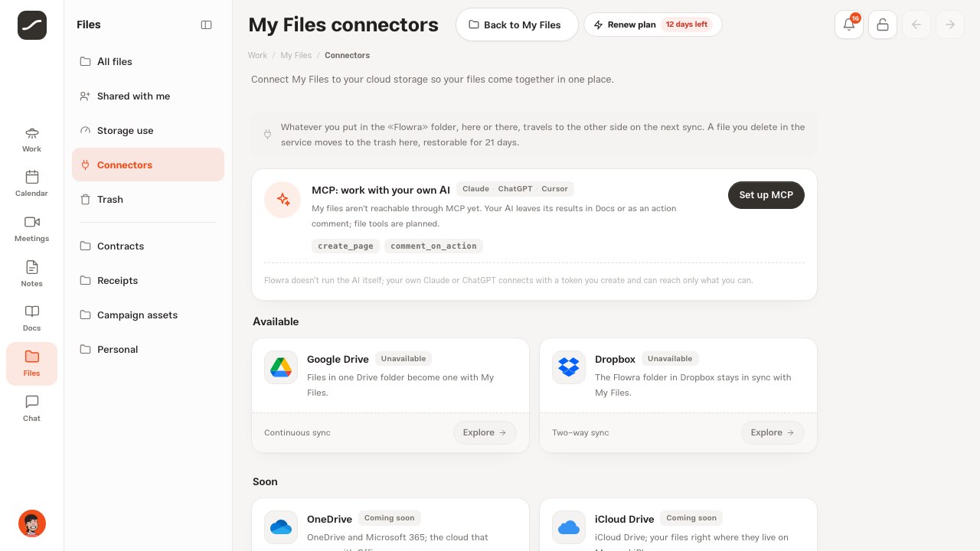Click the MCP: work with your own AI heading
This screenshot has height=551, width=980.
coord(381,190)
